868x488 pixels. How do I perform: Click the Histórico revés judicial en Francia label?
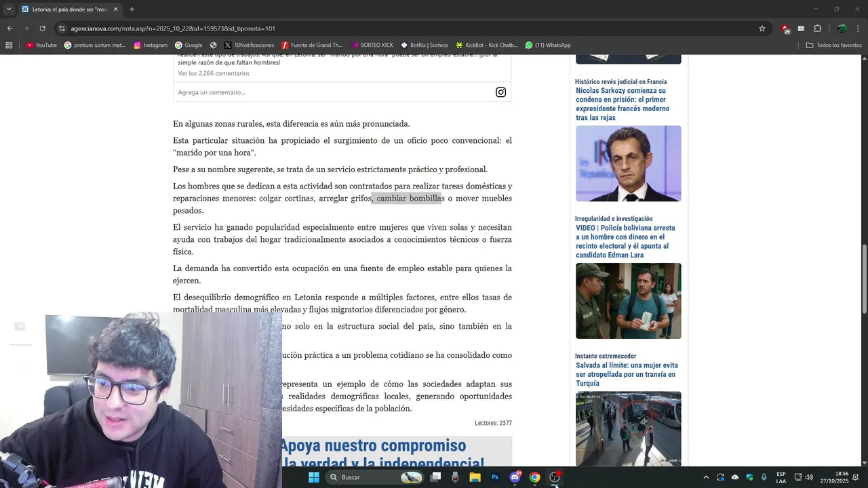620,81
